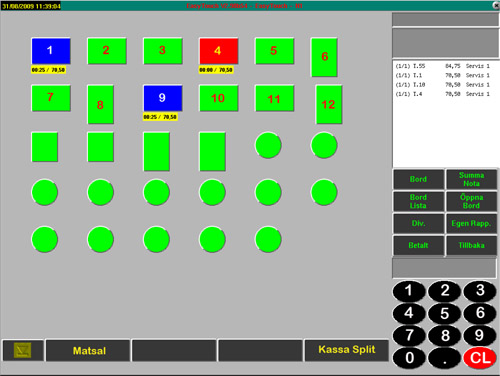Click the Betalt button
The width and height of the screenshot is (500, 376).
(419, 245)
